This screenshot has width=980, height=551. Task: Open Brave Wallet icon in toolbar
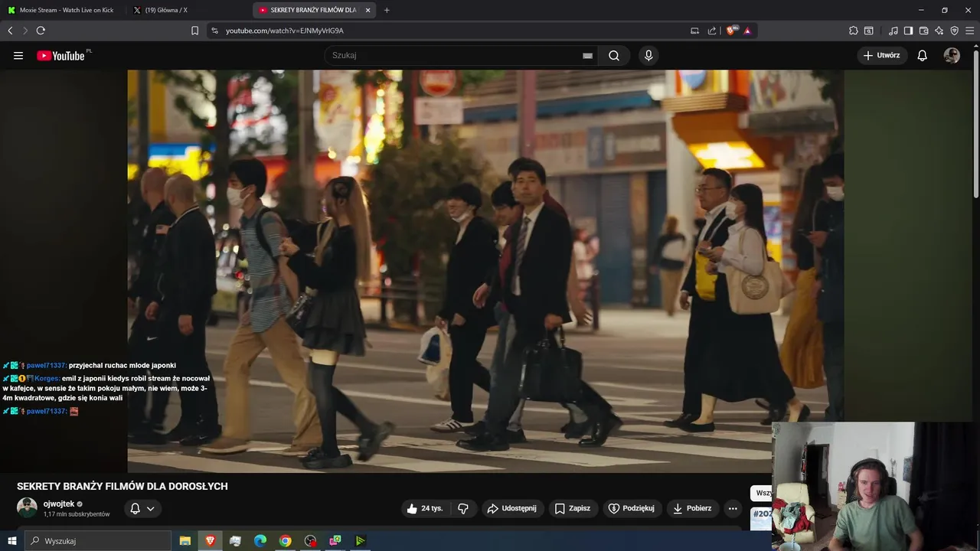point(923,31)
